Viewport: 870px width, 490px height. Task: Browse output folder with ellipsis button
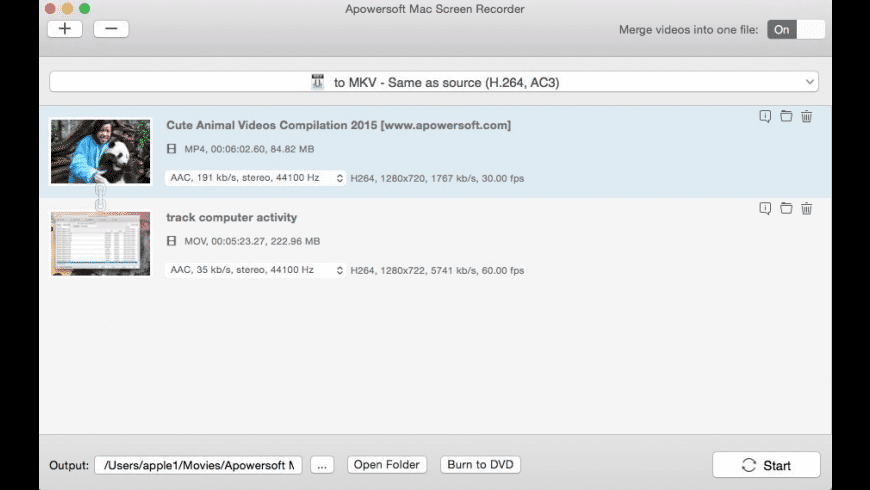(x=322, y=465)
